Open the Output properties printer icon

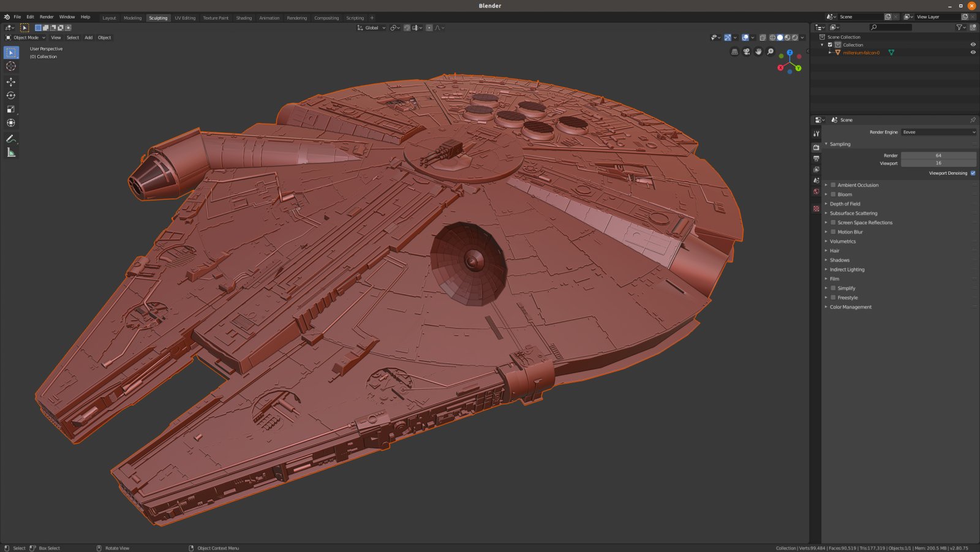tap(816, 159)
